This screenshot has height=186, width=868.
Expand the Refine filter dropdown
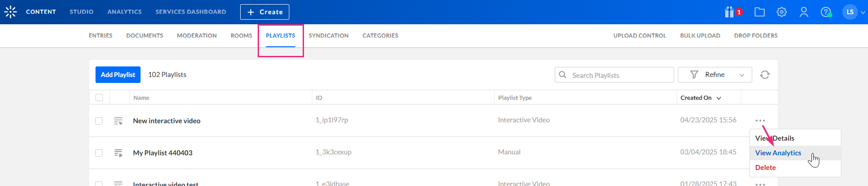715,75
